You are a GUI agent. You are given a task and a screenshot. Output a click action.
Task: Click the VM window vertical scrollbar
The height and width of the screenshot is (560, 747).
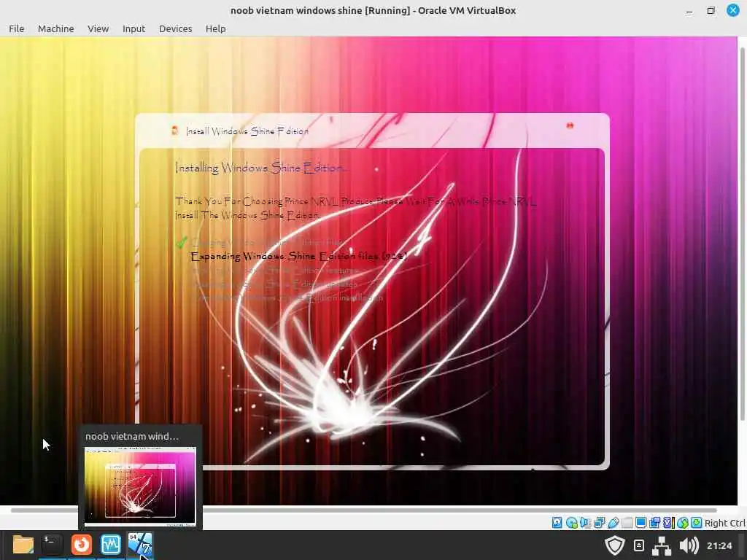click(x=742, y=233)
